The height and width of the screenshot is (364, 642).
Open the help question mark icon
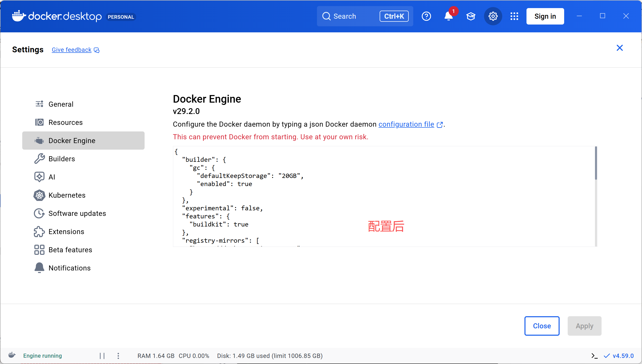click(x=426, y=16)
